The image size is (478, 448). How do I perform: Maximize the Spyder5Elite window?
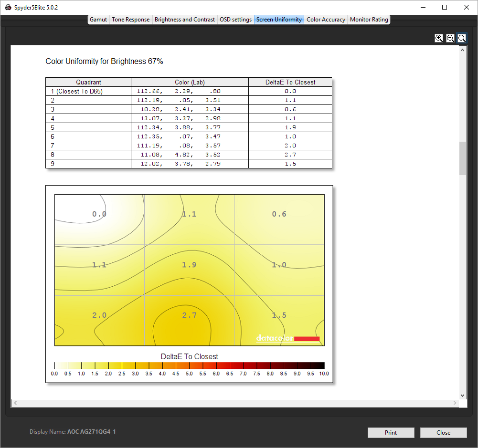[445, 7]
